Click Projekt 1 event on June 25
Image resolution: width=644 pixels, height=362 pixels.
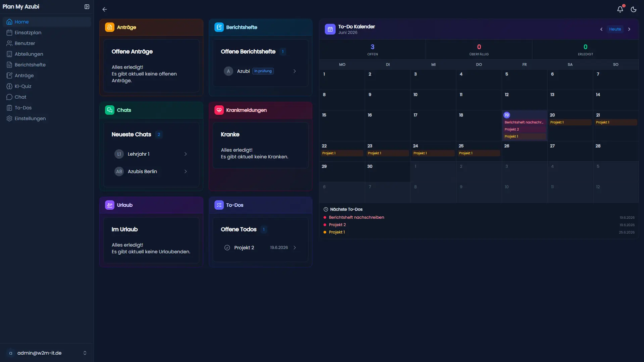pyautogui.click(x=479, y=153)
